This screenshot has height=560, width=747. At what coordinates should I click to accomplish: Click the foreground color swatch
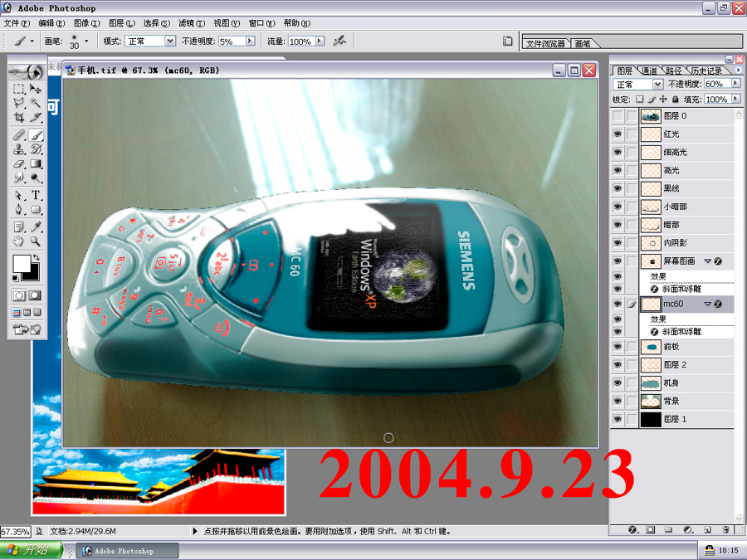tap(21, 263)
